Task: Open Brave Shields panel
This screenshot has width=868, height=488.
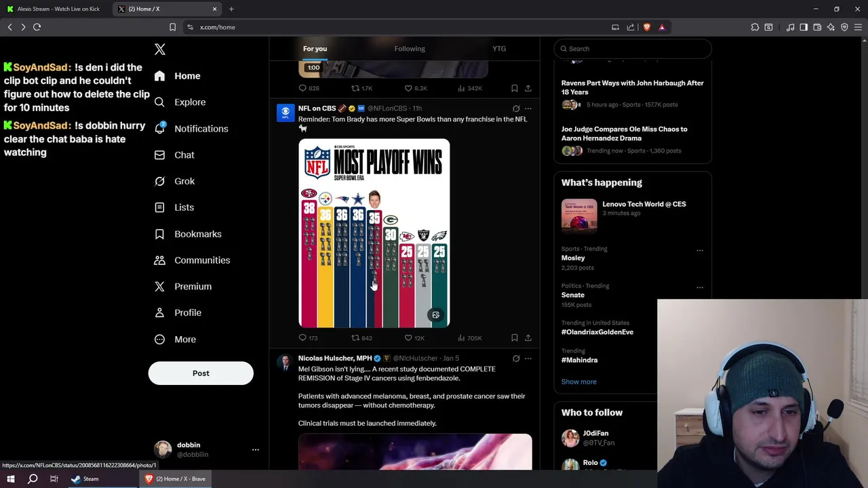Action: pyautogui.click(x=647, y=27)
